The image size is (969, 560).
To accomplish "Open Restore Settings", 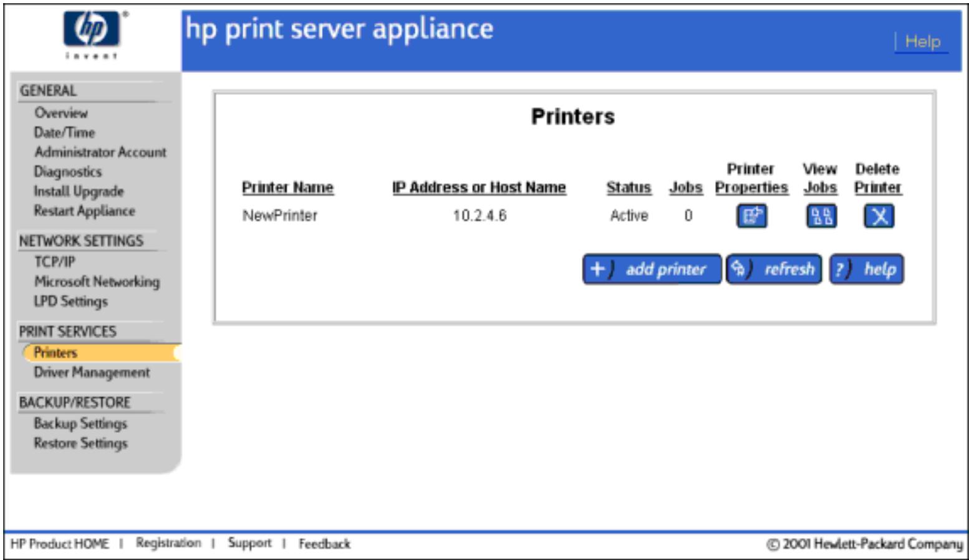I will 80,443.
